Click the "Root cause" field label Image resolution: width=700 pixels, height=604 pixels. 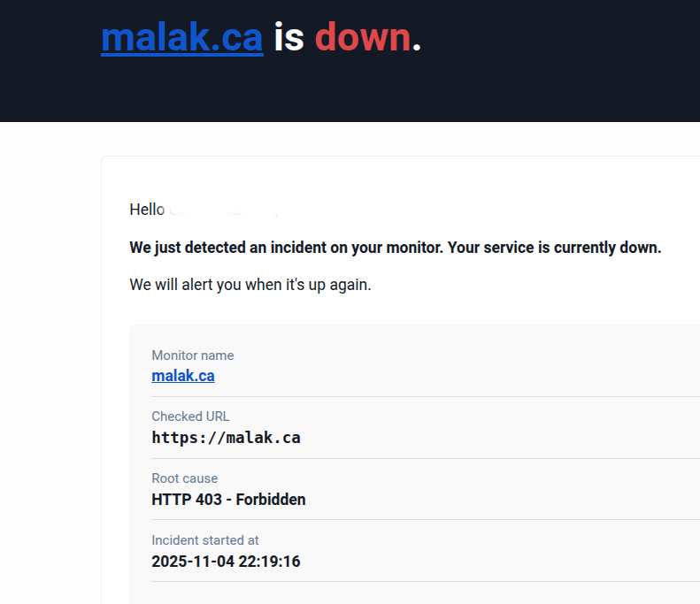(184, 478)
